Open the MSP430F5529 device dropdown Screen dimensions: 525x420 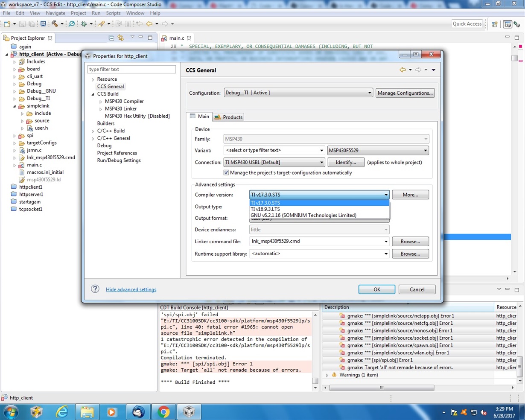378,150
